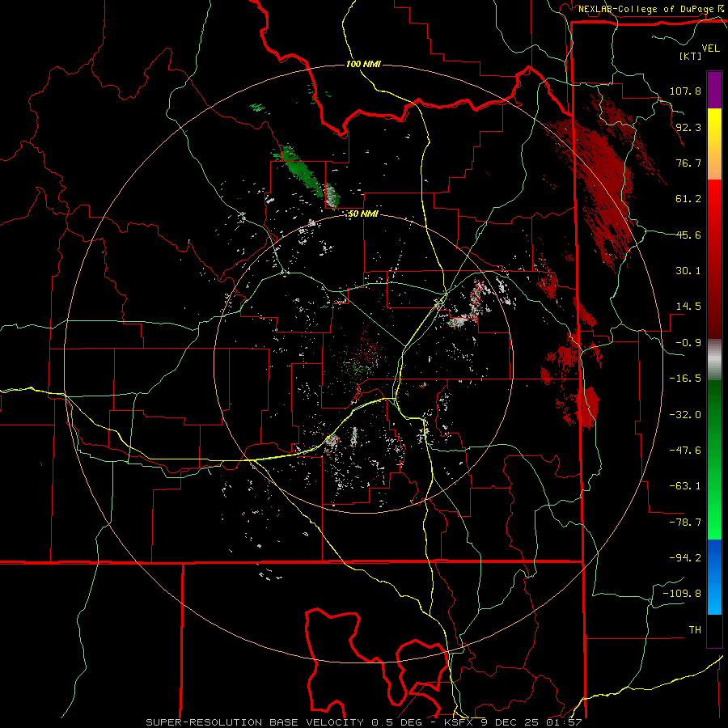Click the 45.6 velocity scale value
Image resolution: width=728 pixels, height=728 pixels.
point(688,235)
